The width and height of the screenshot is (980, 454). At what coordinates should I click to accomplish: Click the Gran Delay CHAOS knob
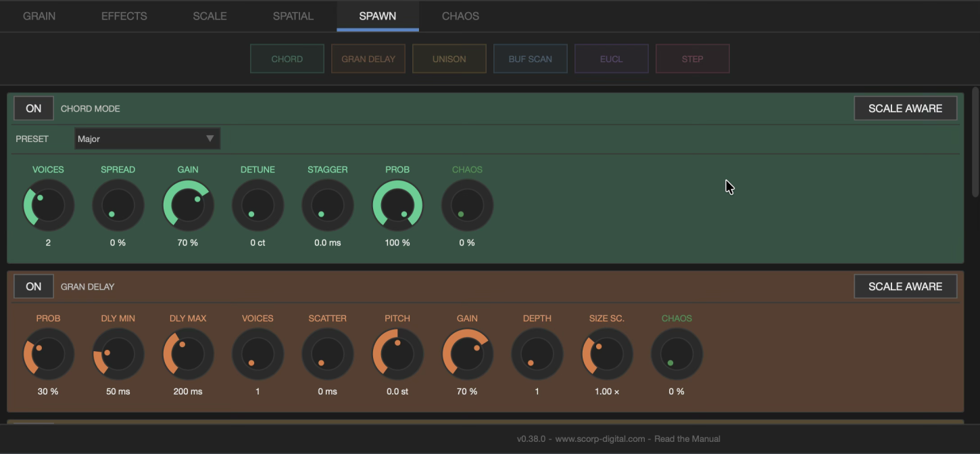(x=677, y=354)
